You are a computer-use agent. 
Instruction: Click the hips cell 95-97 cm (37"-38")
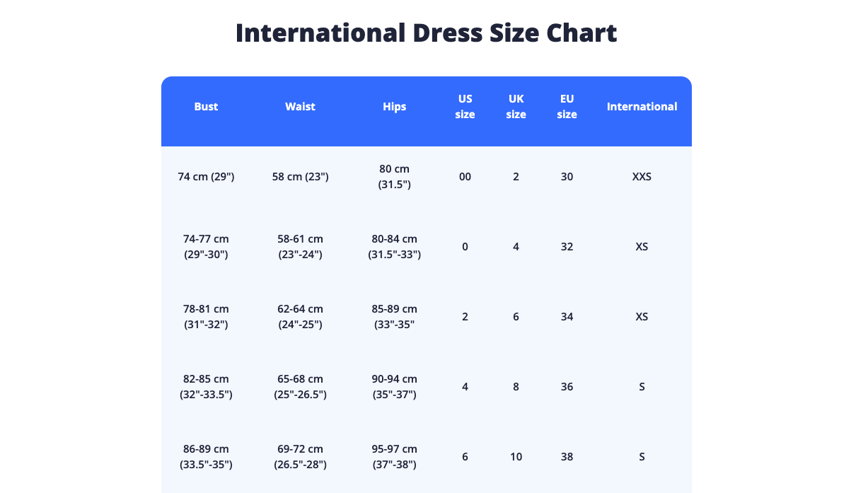tap(395, 457)
